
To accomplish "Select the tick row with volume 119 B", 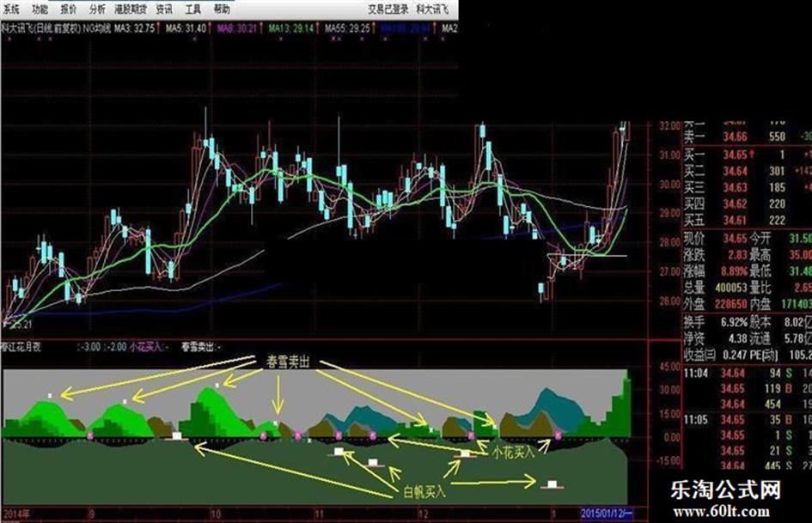I will (748, 389).
